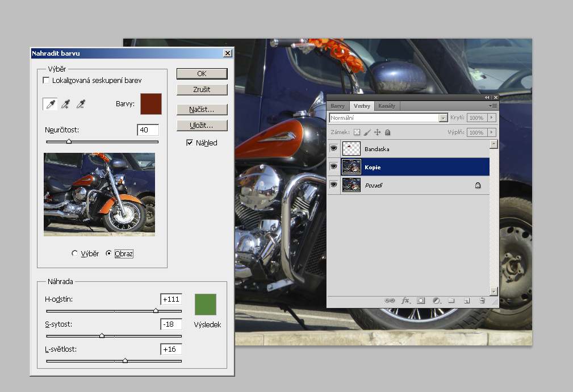573x392 pixels.
Task: Uncheck the Náhled preview checkbox
Action: [x=190, y=143]
